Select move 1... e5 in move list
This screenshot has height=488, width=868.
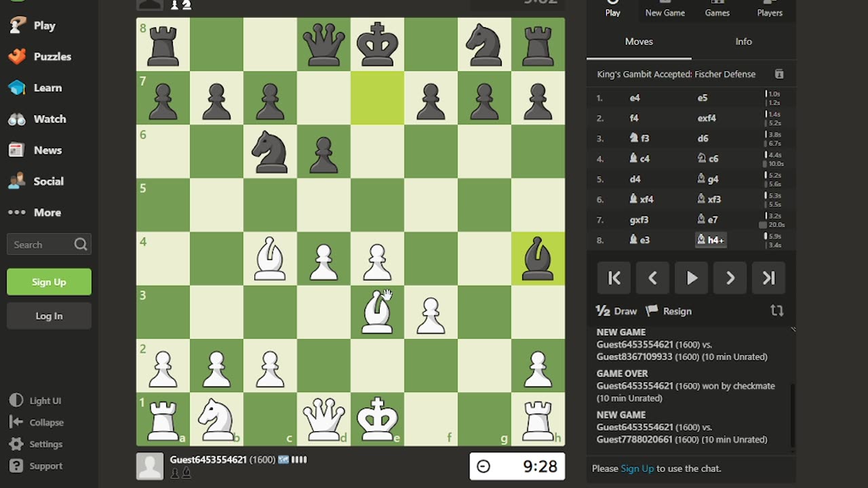pyautogui.click(x=703, y=98)
